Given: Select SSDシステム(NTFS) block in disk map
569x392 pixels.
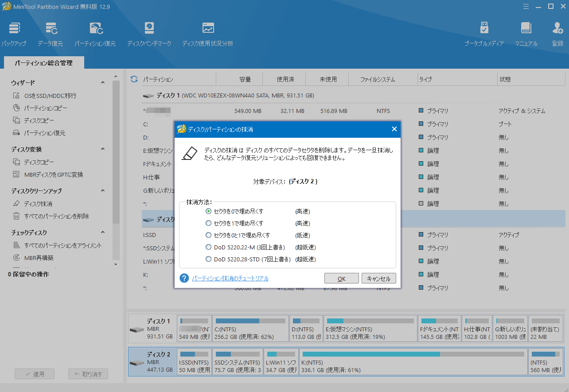Looking at the screenshot, I should [238, 361].
